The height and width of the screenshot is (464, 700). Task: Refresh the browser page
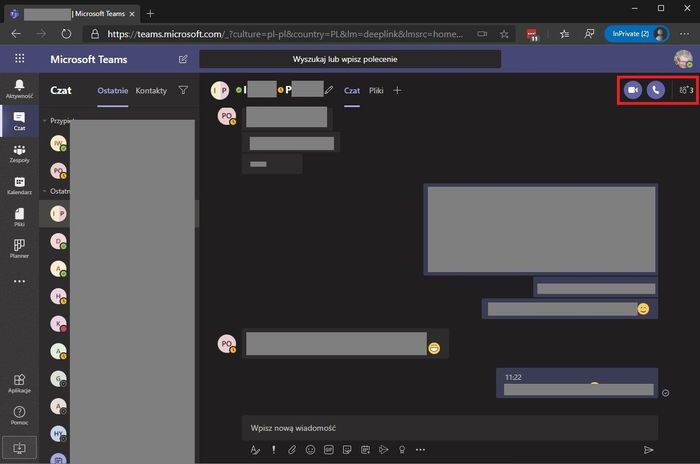coord(66,34)
